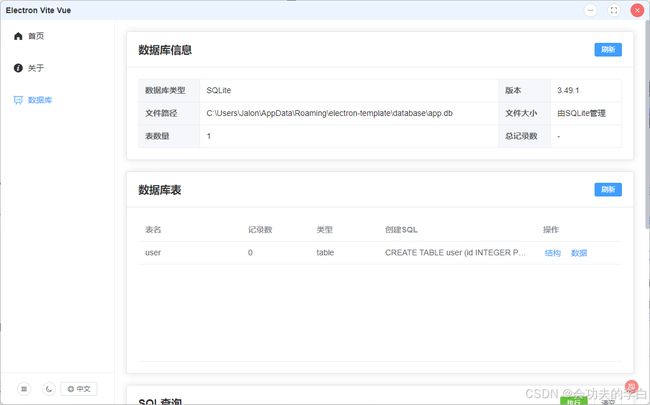The image size is (650, 405).
Task: Click the info icon beside 关于
Action: [18, 68]
